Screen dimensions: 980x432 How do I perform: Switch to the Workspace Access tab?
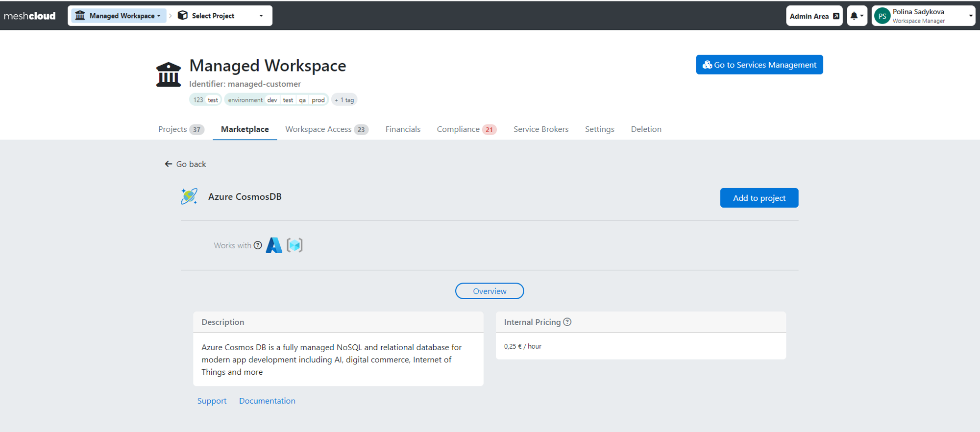click(x=326, y=129)
